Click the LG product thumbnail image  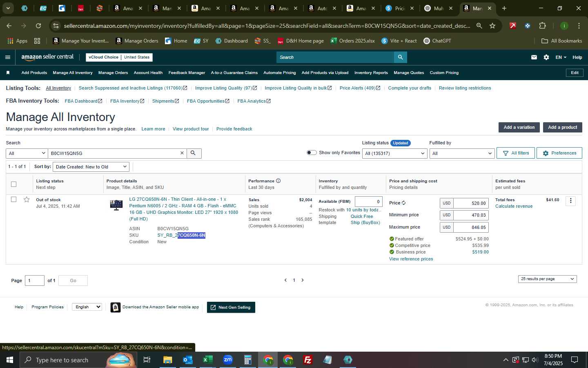pos(116,204)
